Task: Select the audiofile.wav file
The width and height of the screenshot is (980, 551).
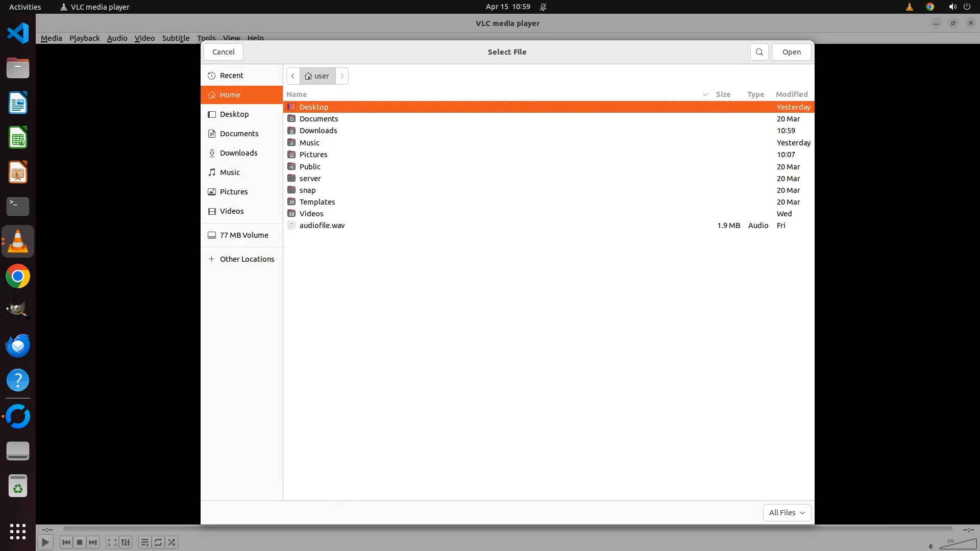Action: click(322, 226)
